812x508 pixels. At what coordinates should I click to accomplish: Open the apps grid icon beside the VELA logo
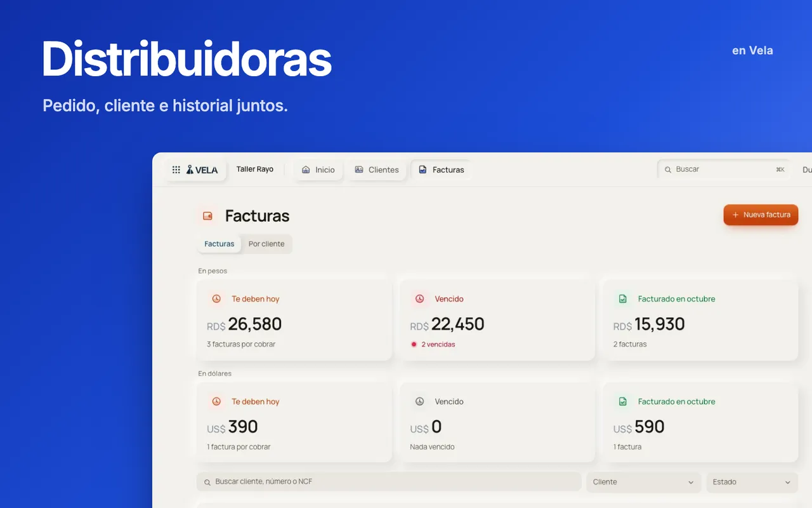(176, 170)
